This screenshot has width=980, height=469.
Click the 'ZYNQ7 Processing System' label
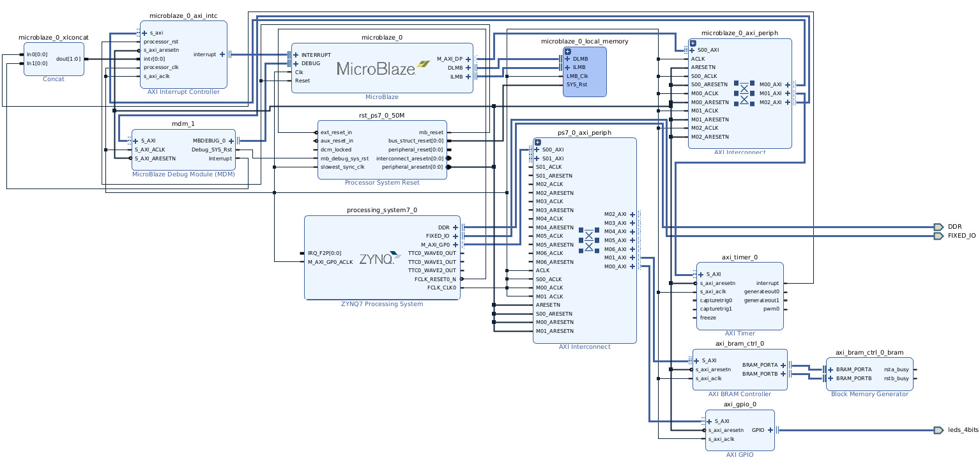[x=382, y=304]
